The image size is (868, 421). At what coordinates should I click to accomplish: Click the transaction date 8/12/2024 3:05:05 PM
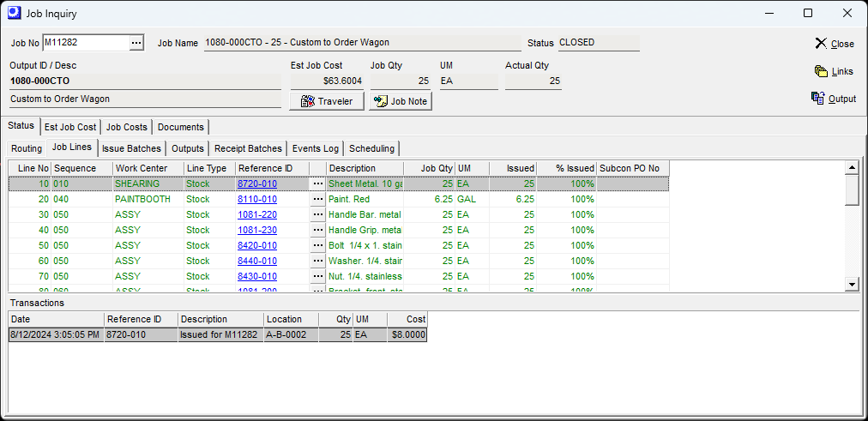coord(56,334)
